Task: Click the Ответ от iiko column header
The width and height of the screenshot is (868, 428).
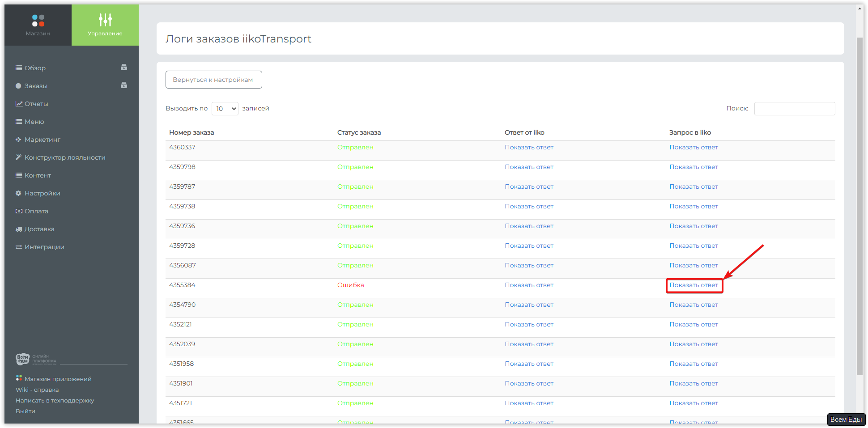Action: [x=524, y=132]
